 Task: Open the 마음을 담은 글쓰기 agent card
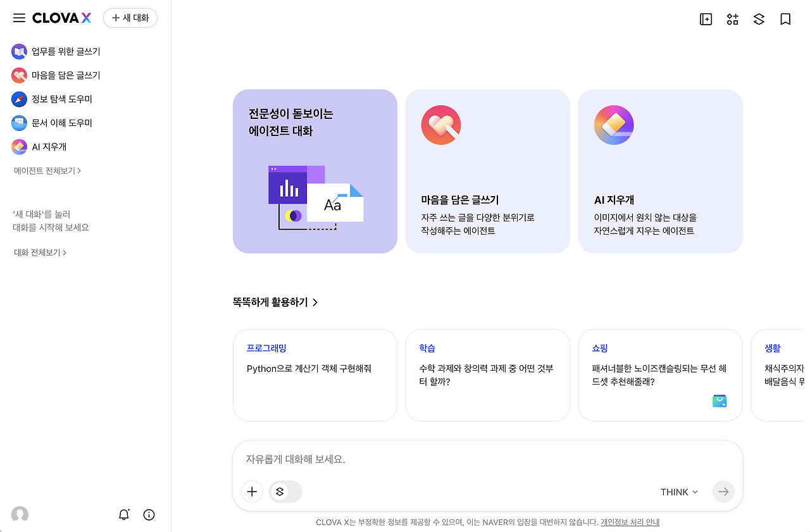(x=488, y=171)
